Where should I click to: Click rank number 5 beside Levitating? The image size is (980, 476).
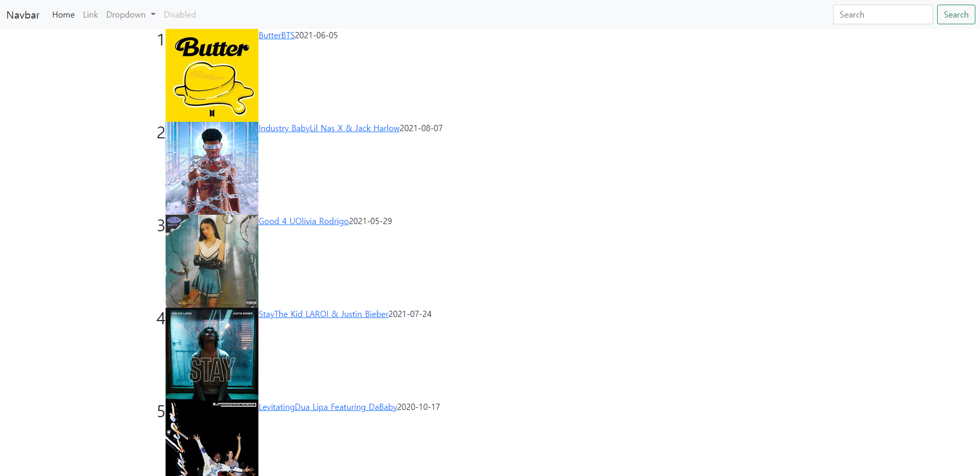[x=161, y=411]
